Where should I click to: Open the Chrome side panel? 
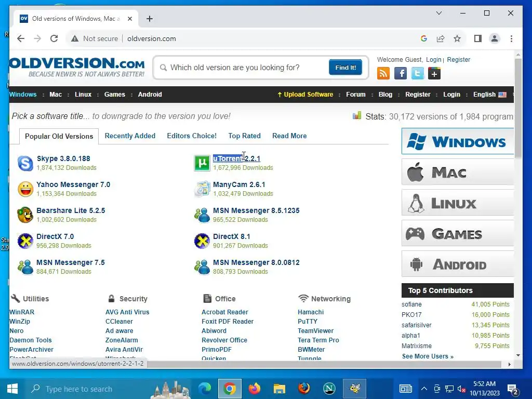click(478, 38)
